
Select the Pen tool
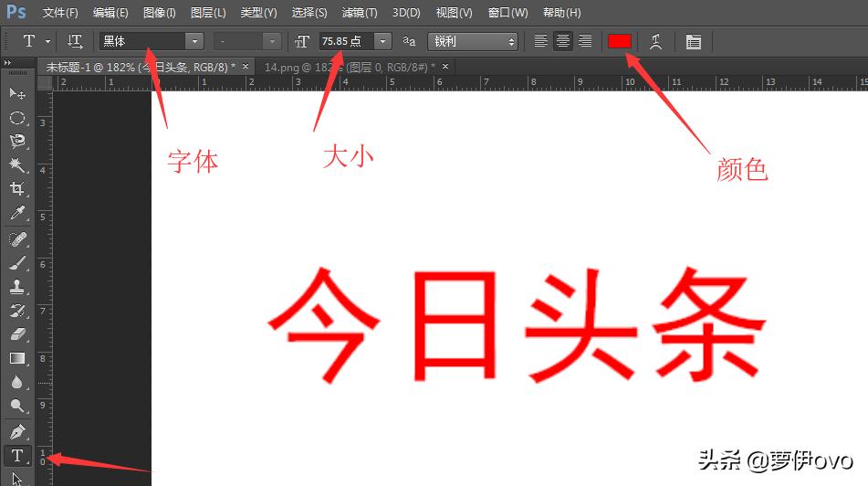pyautogui.click(x=17, y=432)
